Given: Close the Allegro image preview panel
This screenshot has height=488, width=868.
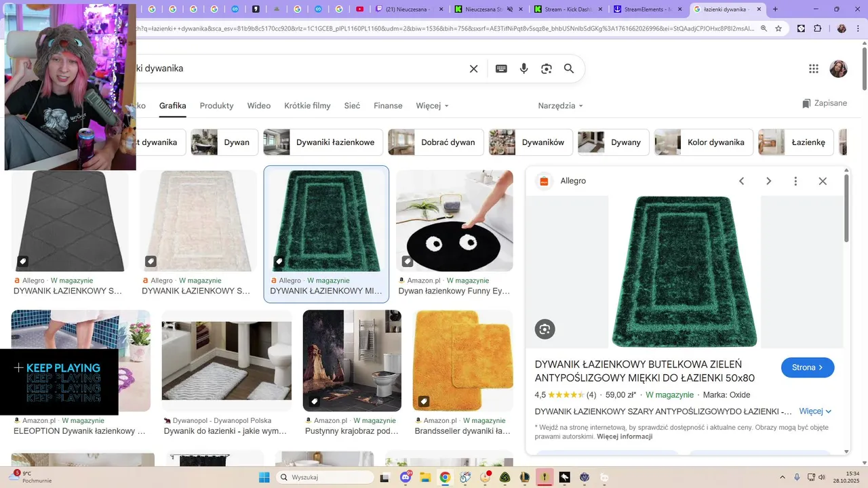Looking at the screenshot, I should tap(823, 181).
